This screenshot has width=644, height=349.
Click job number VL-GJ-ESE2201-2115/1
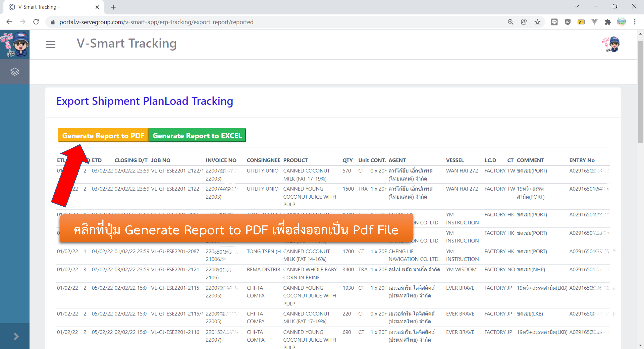(178, 313)
